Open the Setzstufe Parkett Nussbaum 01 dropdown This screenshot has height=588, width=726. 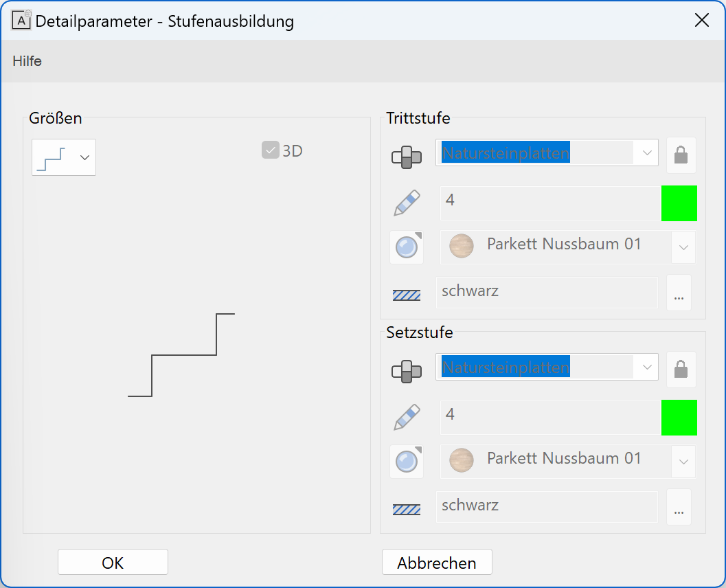683,462
